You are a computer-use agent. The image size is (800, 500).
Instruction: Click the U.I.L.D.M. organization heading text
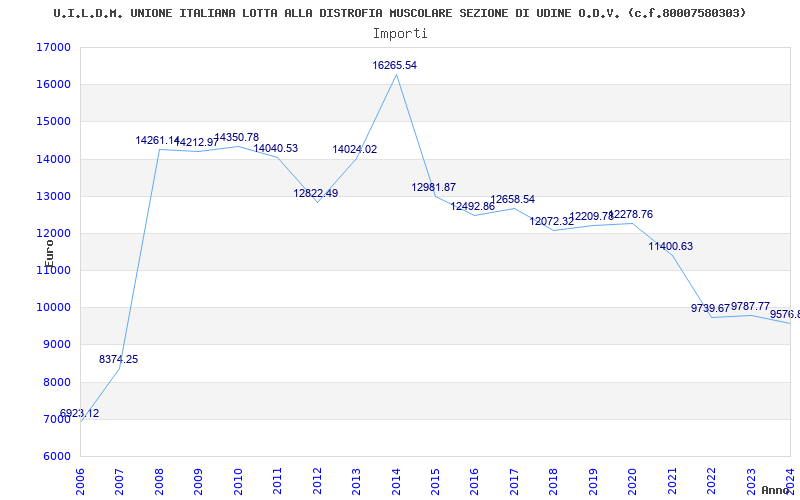click(399, 13)
